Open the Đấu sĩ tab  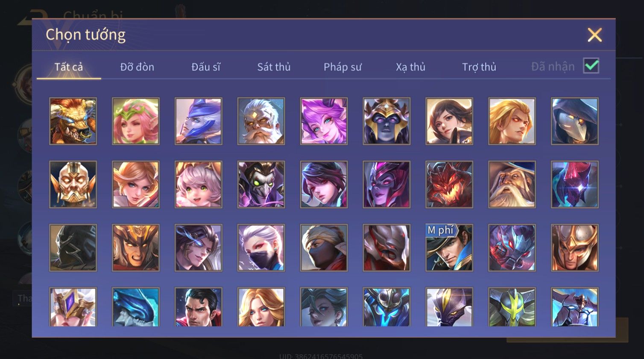(206, 67)
